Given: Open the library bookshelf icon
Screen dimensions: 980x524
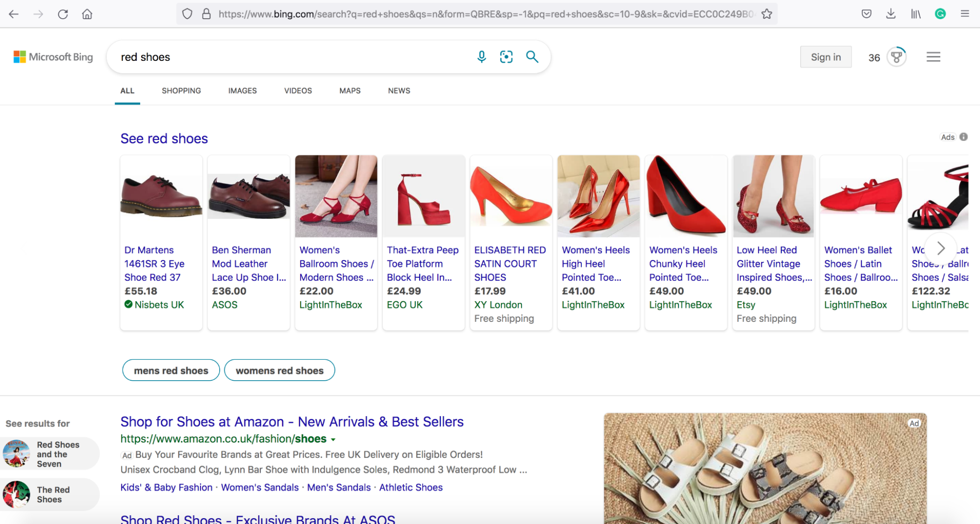Looking at the screenshot, I should tap(916, 14).
